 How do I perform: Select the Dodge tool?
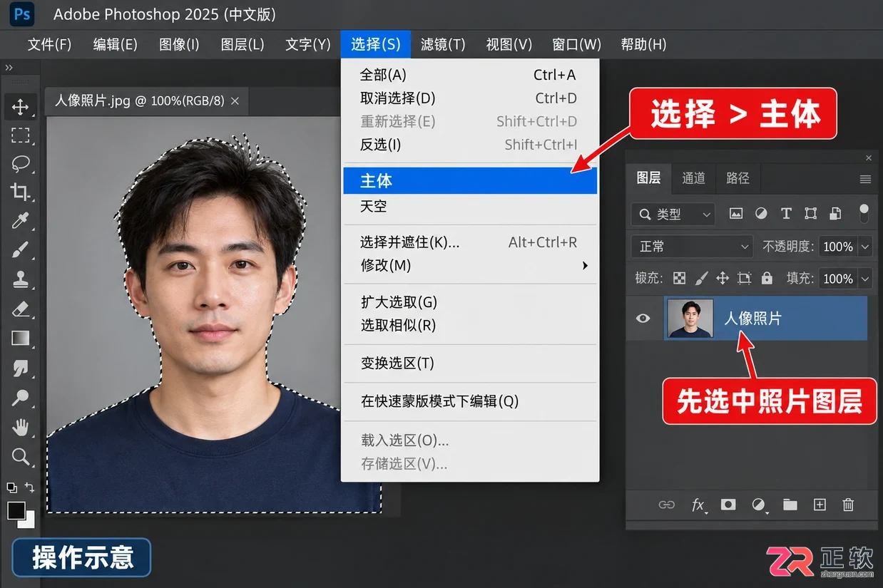click(x=20, y=397)
